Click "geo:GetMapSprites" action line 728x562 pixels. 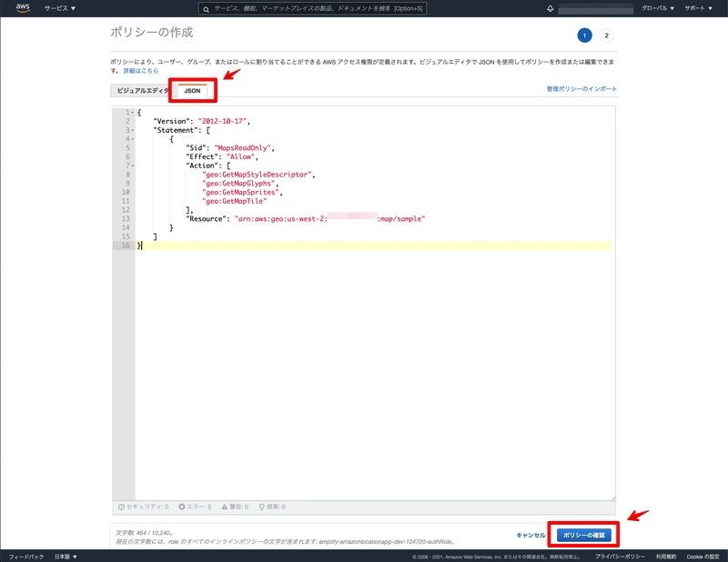(240, 192)
